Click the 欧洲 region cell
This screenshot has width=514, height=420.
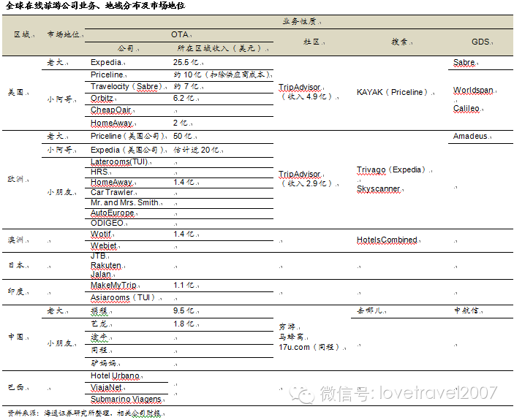[16, 179]
